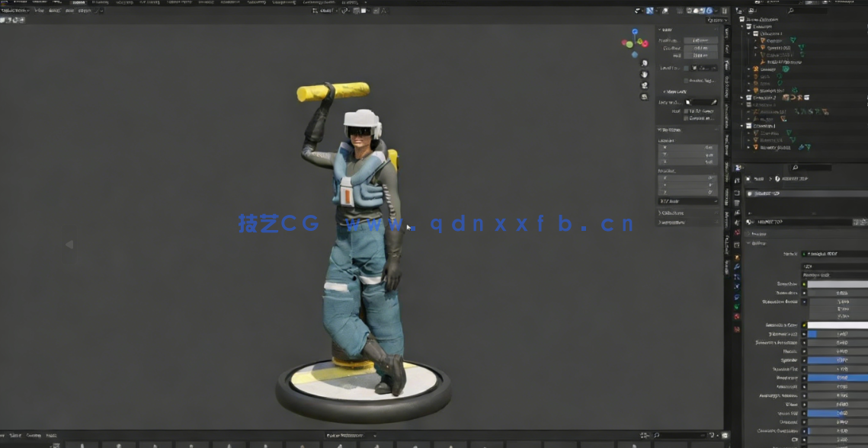Image resolution: width=868 pixels, height=448 pixels.
Task: Toggle the camera view icon
Action: [644, 86]
